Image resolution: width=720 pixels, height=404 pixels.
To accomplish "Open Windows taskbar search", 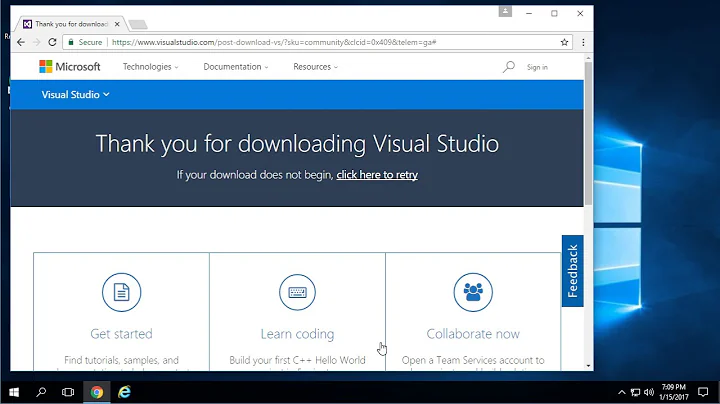I will click(x=41, y=392).
